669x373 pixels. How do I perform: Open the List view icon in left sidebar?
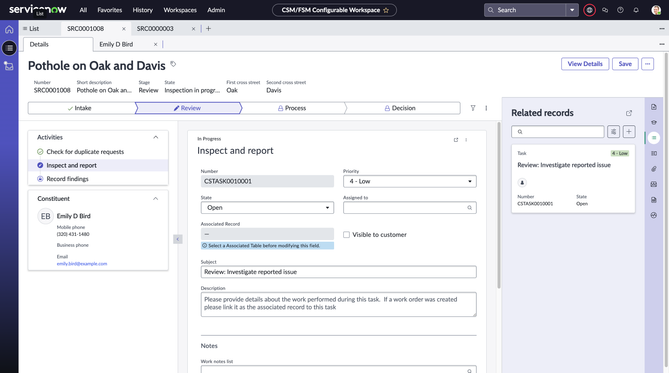[9, 48]
